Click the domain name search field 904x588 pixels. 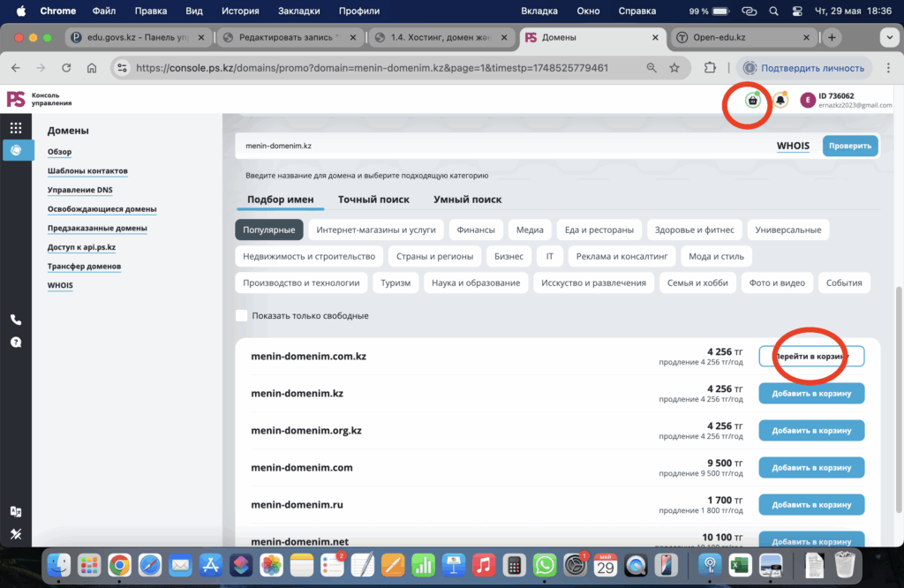tap(494, 146)
